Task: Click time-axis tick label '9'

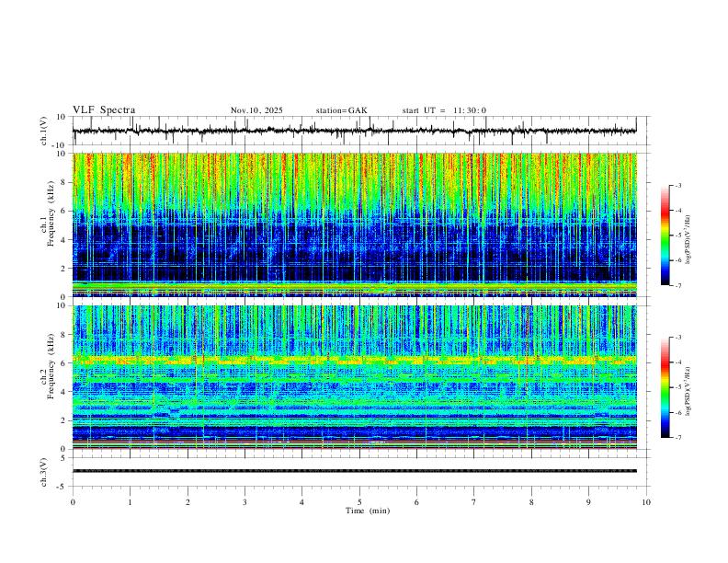Action: (588, 502)
